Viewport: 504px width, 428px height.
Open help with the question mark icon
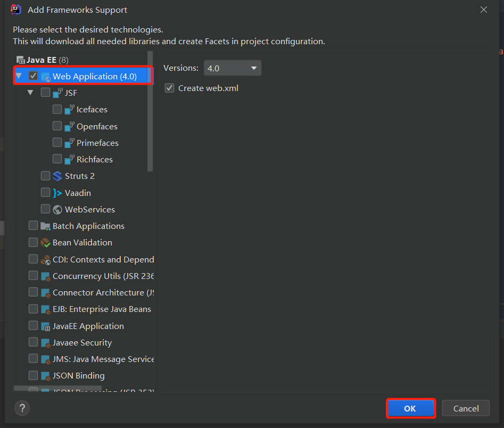click(22, 408)
